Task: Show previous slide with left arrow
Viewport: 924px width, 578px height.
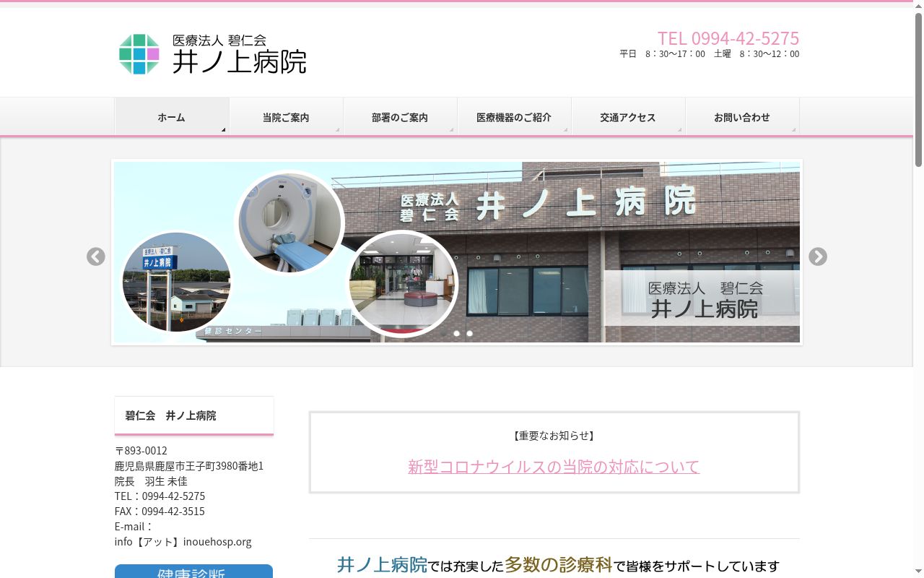Action: pos(96,256)
